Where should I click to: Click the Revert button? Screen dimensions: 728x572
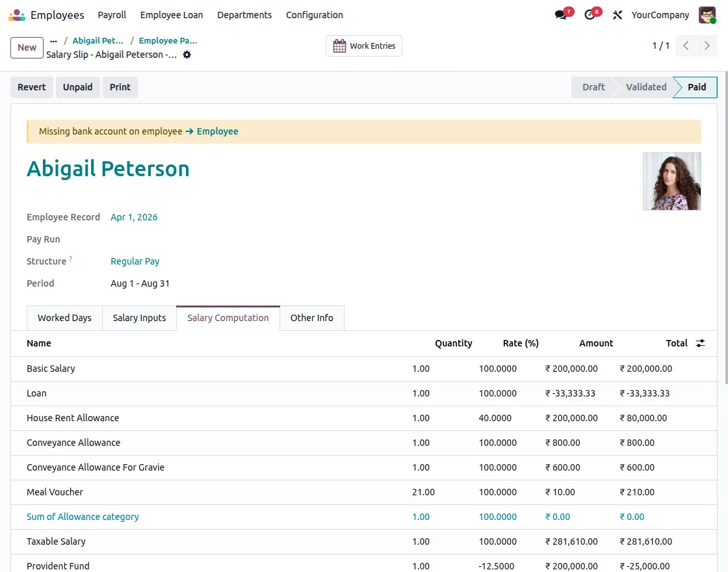[x=32, y=87]
